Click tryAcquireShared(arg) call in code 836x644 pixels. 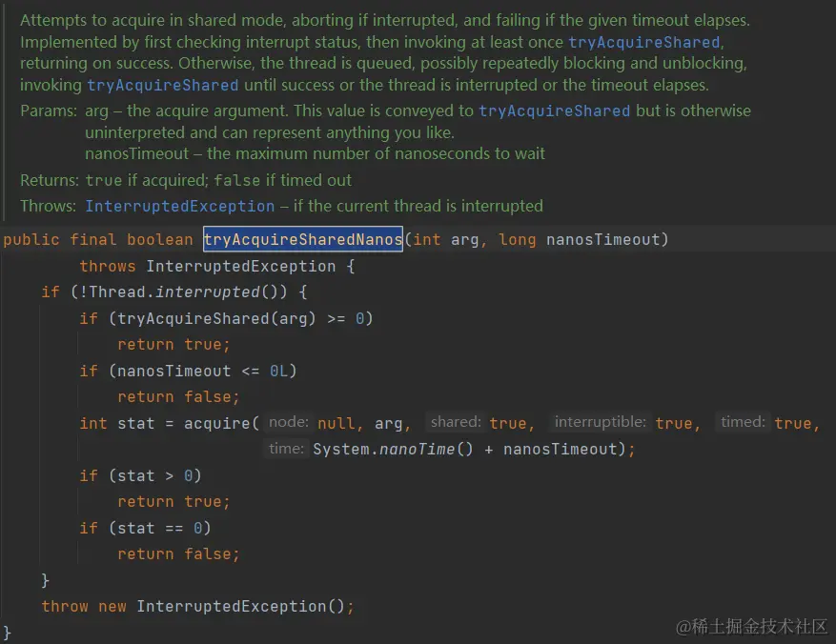pyautogui.click(x=216, y=318)
